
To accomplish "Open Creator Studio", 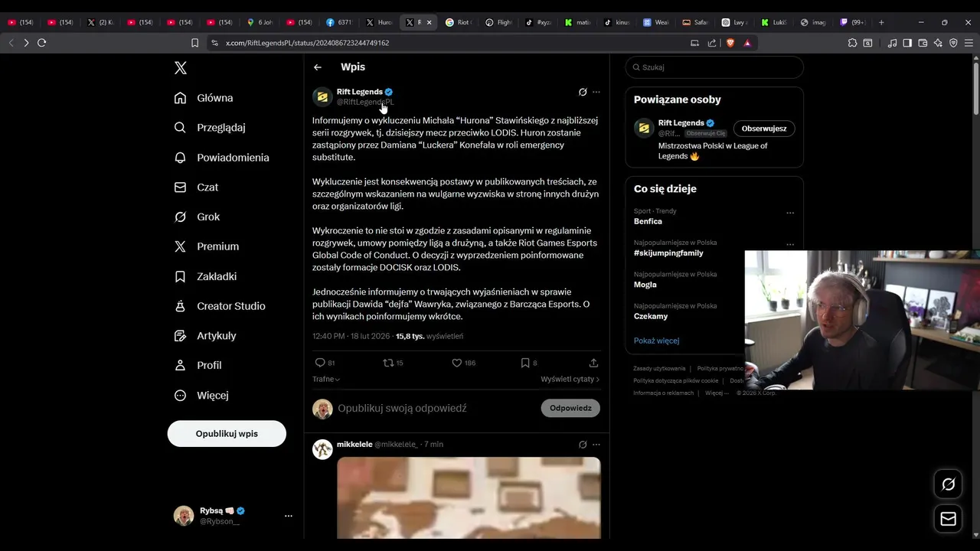I will (x=220, y=306).
